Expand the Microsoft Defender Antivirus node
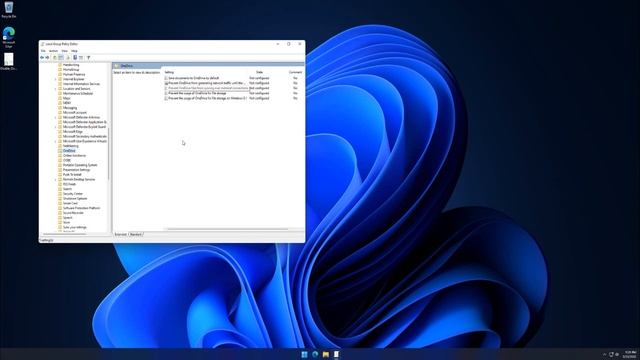 coord(56,117)
